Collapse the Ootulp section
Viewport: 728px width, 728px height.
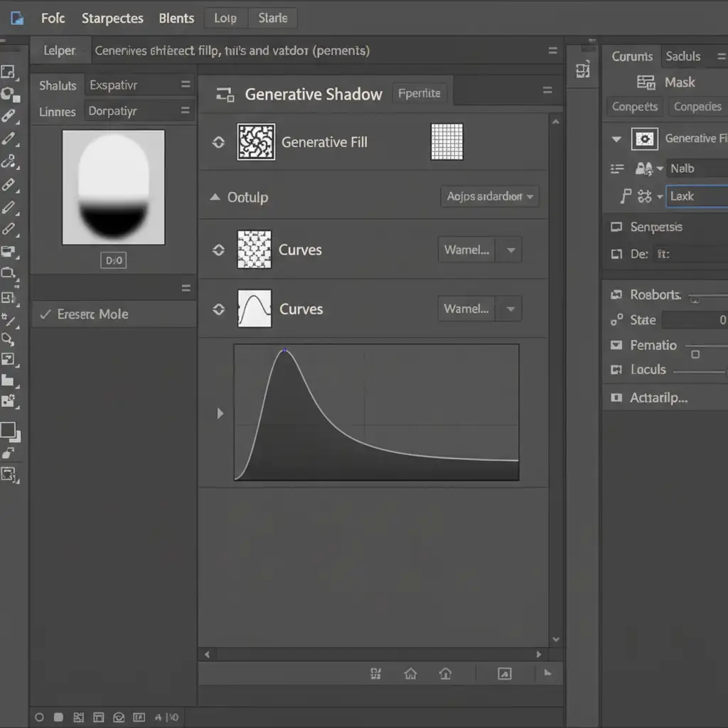point(215,198)
